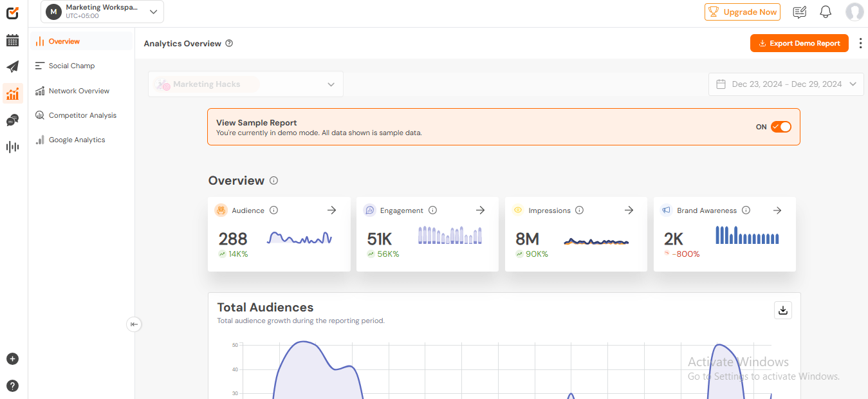The height and width of the screenshot is (399, 868).
Task: Click the Impressions eye icon
Action: coord(518,210)
